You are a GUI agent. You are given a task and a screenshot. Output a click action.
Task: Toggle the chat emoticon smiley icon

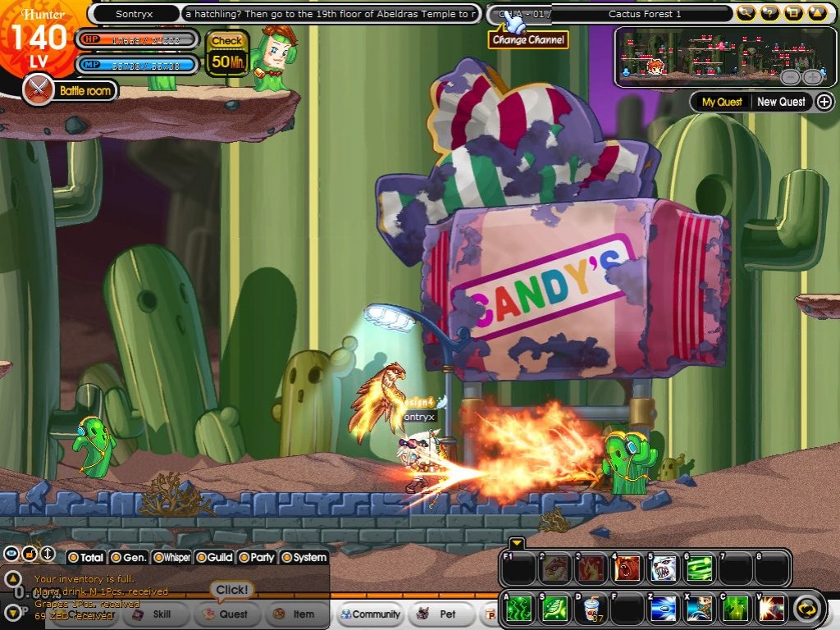[11, 552]
